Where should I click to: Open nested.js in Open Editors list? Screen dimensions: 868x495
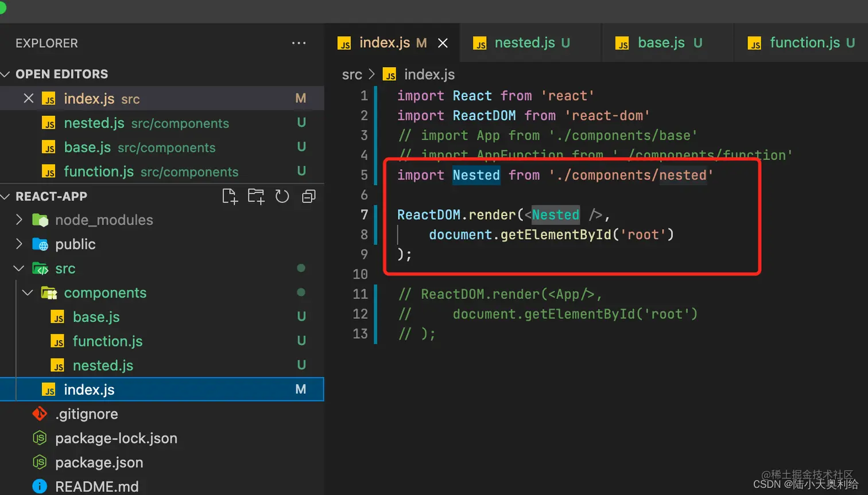(162, 123)
